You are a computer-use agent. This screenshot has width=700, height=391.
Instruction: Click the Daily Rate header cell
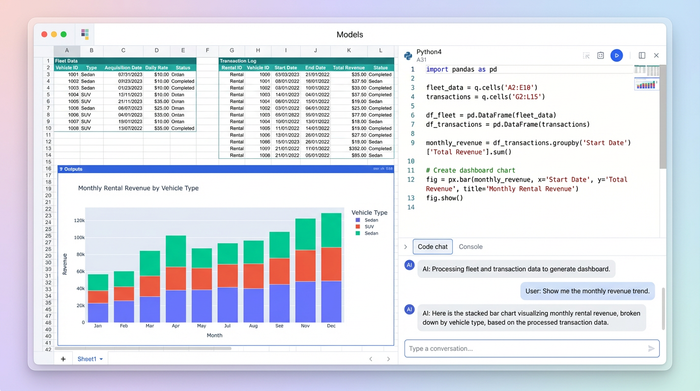tap(157, 67)
